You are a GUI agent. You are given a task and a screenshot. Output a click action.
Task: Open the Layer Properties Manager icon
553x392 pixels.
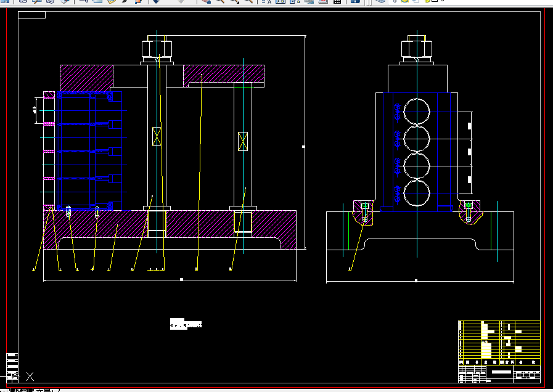(x=380, y=1)
